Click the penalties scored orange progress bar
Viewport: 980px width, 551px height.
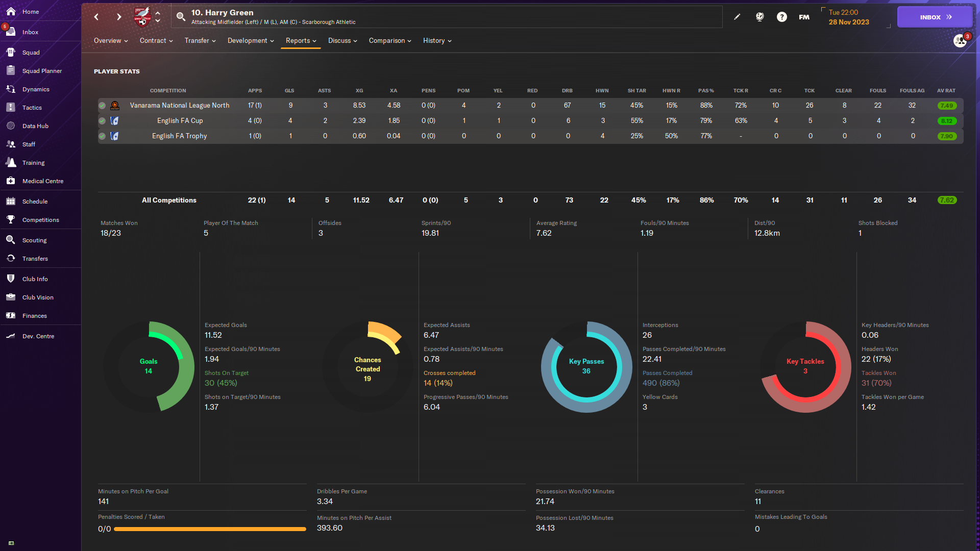pyautogui.click(x=210, y=529)
